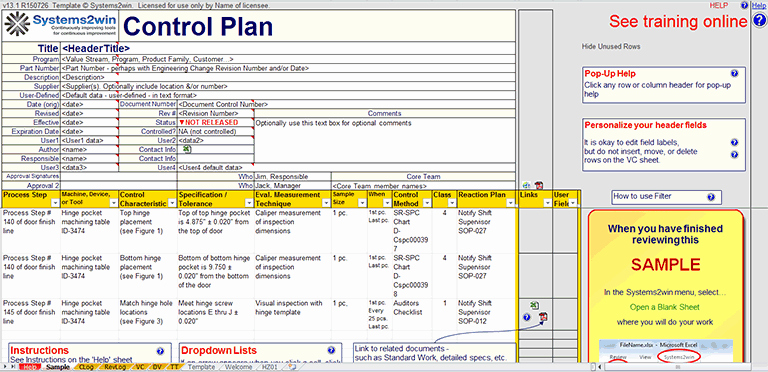Click help icon in the Instructions box
Image resolution: width=768 pixels, height=372 pixels.
(x=160, y=351)
